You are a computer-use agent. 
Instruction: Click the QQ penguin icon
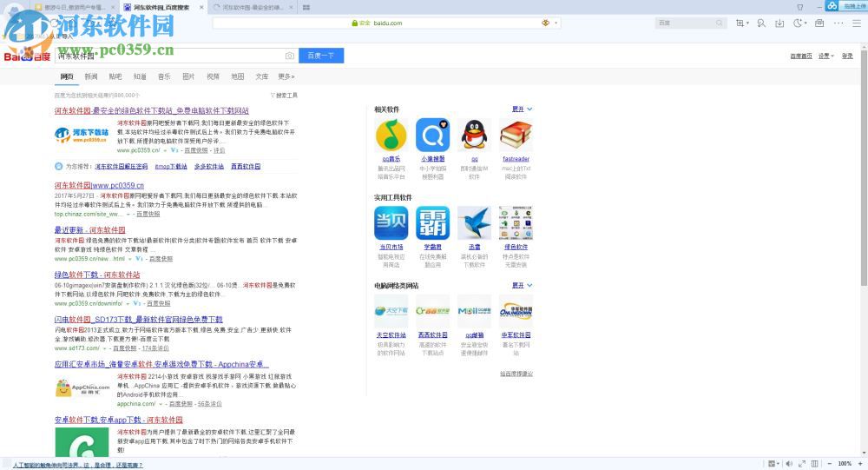point(475,135)
